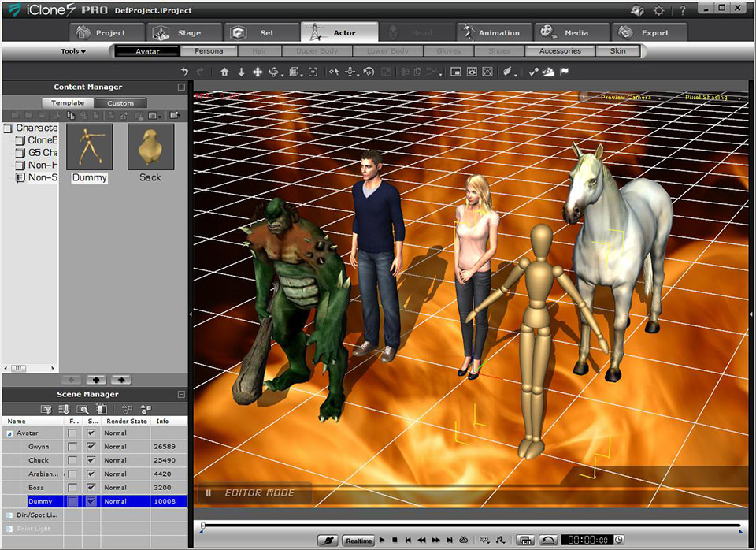Click the terrain snap icon in toolbar
Viewport: 756px width, 550px height.
548,72
